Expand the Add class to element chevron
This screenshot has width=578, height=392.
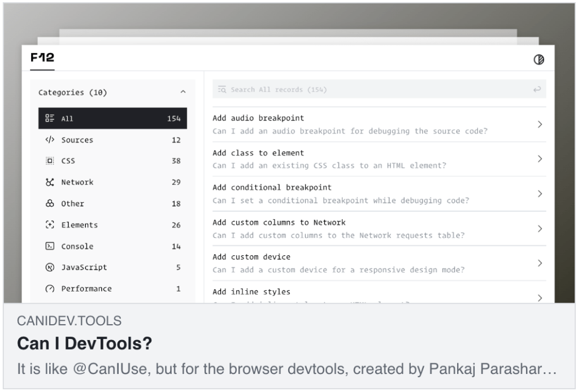click(540, 159)
